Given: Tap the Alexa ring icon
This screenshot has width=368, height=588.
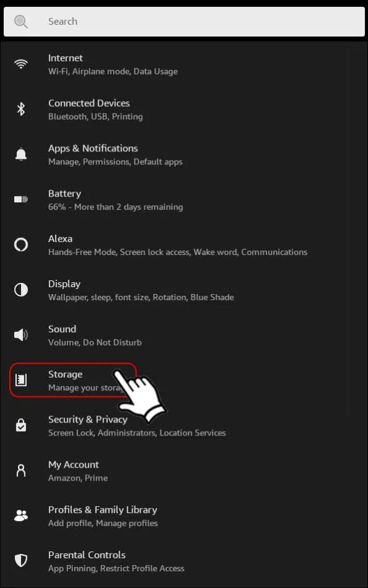Looking at the screenshot, I should coord(21,244).
